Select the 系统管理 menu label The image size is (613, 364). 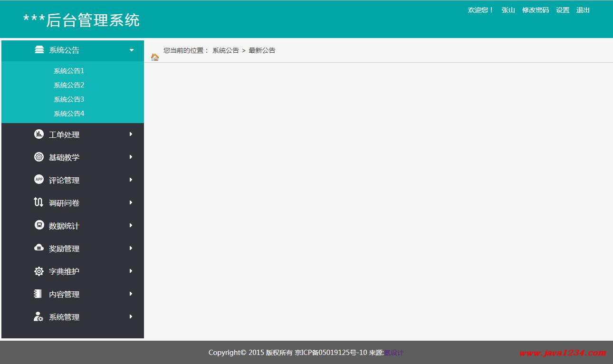tap(64, 317)
